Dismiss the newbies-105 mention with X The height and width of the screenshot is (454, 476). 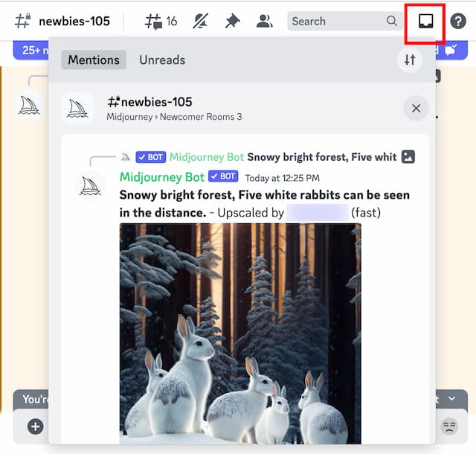tap(416, 108)
